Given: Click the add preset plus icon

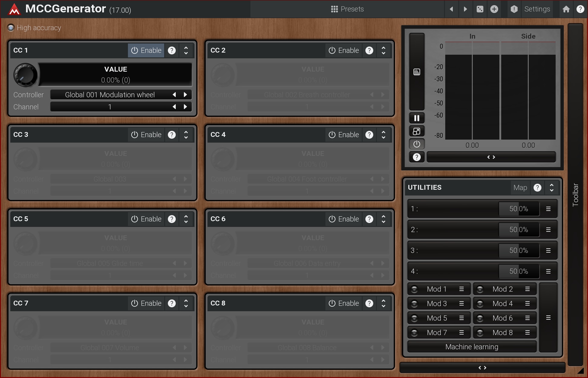Looking at the screenshot, I should click(494, 9).
